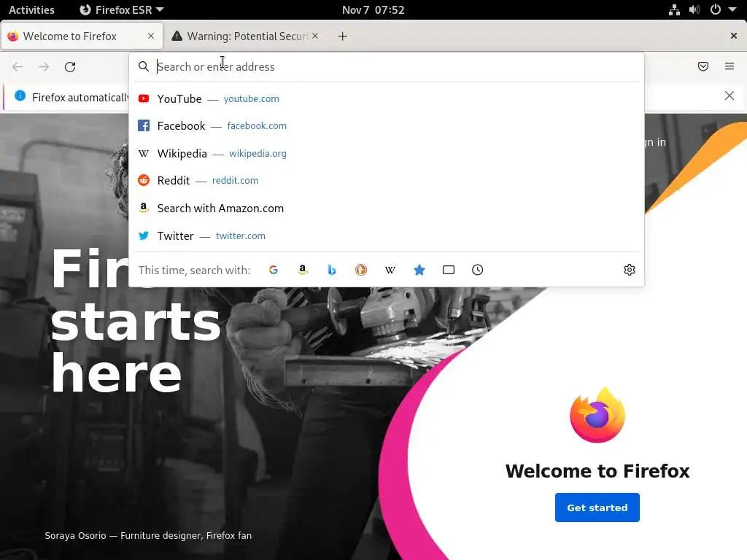The width and height of the screenshot is (747, 560).
Task: Switch to Warning: Potential Security tab
Action: tap(245, 36)
